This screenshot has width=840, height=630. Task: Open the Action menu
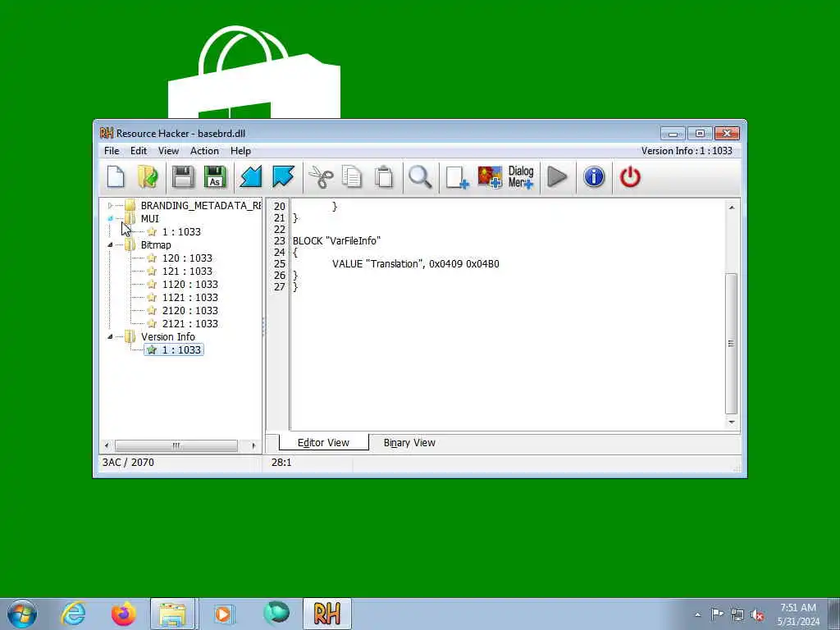tap(204, 151)
